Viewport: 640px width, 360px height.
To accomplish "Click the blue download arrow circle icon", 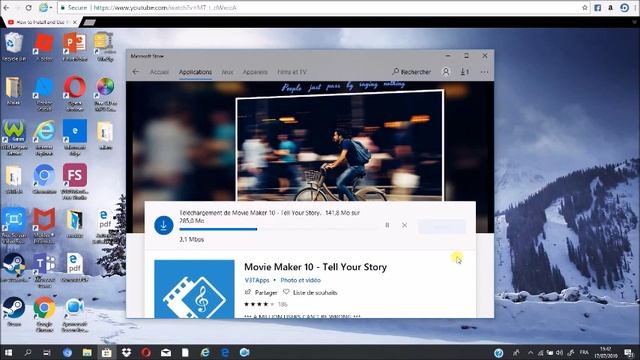I will (164, 225).
